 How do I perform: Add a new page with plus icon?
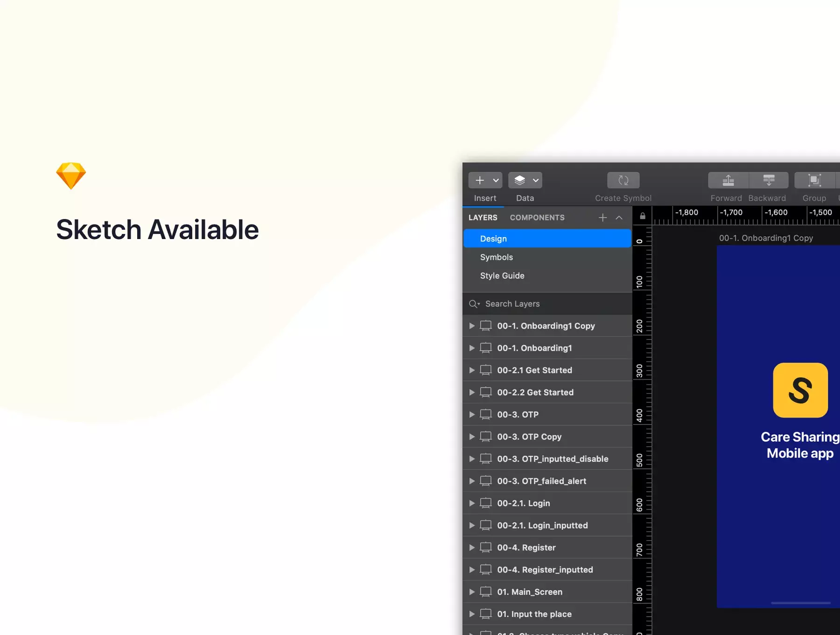tap(602, 218)
